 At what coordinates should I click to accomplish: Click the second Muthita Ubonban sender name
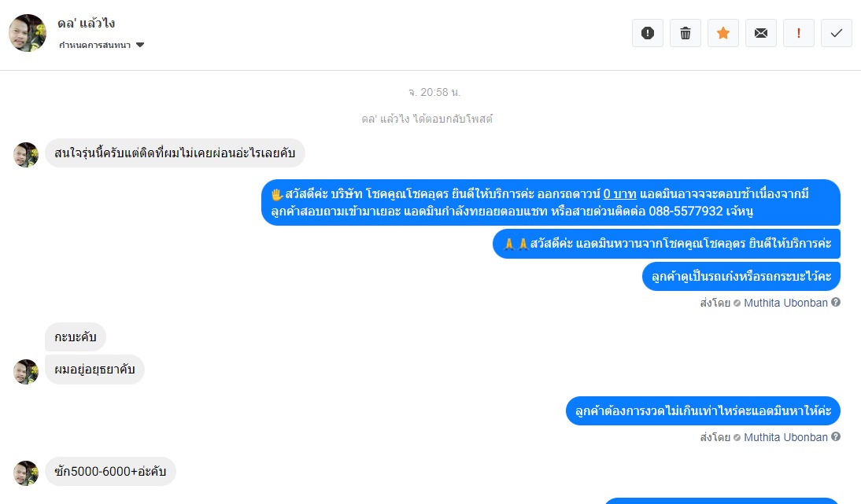click(x=785, y=437)
